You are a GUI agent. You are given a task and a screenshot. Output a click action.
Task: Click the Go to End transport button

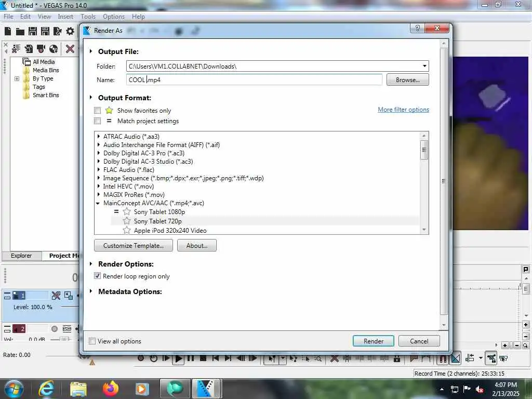(x=228, y=358)
